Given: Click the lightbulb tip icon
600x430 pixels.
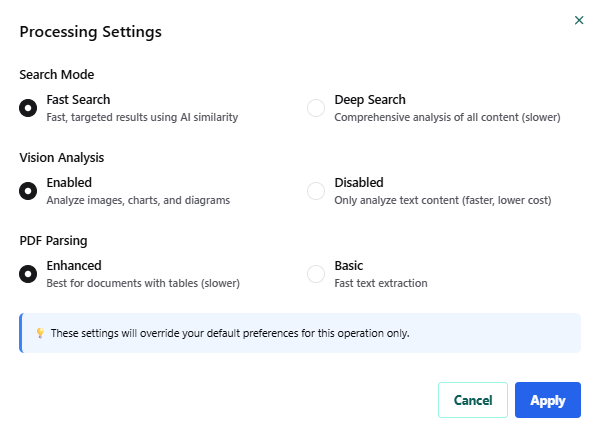Looking at the screenshot, I should pos(40,333).
